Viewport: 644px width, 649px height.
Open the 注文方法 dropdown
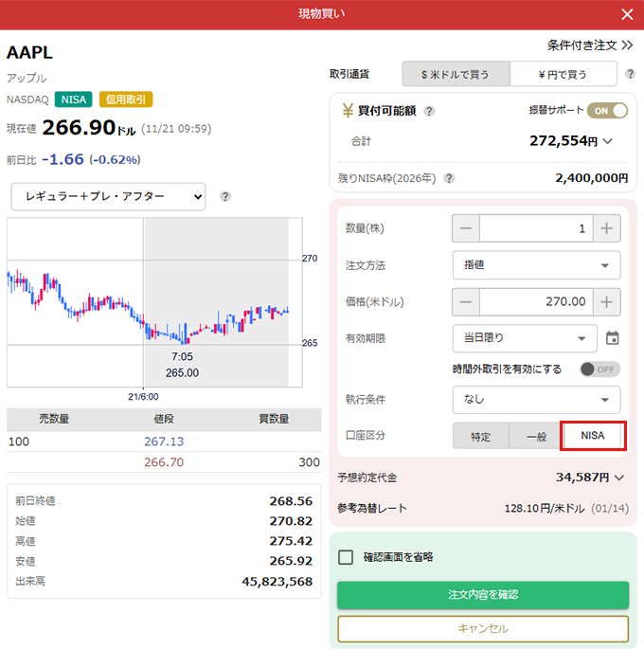point(536,265)
